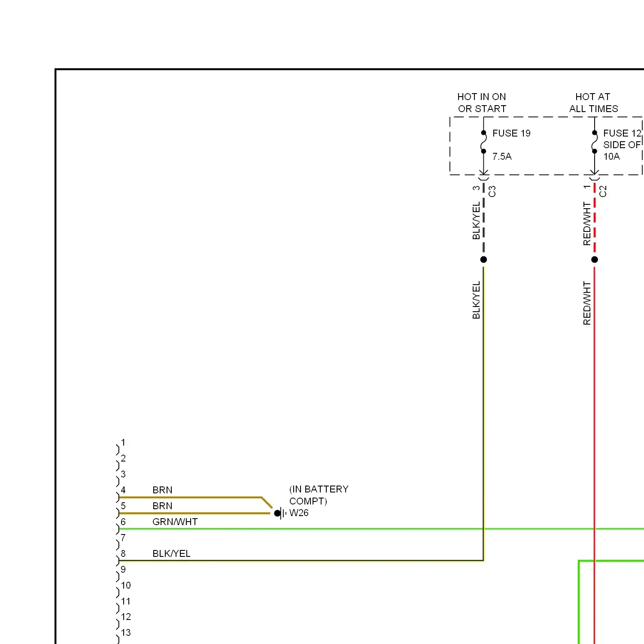Screen dimensions: 644x644
Task: Select the RED/WHT label beside the solid vertical wire
Action: tap(587, 303)
